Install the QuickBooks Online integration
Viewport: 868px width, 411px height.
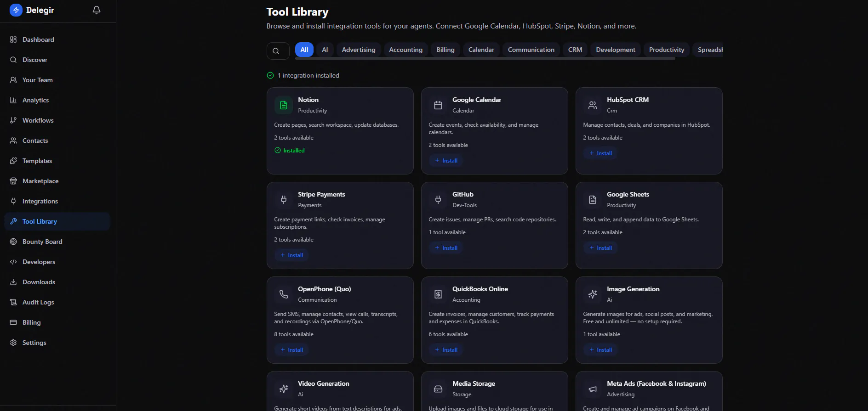(446, 350)
